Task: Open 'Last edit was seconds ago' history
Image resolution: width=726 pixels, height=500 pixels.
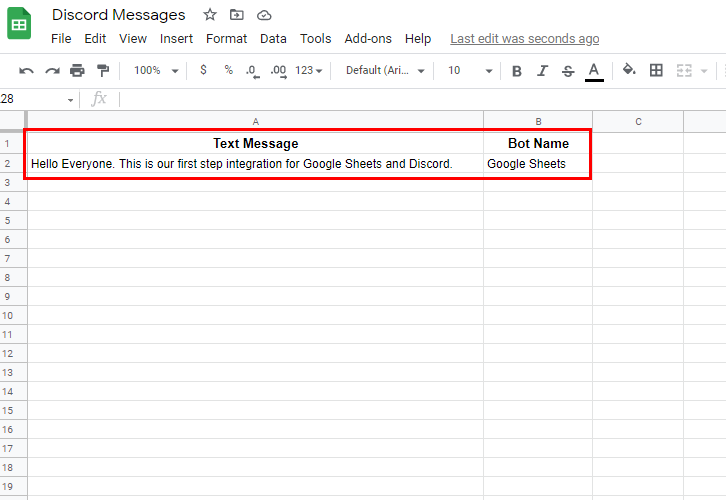Action: tap(525, 38)
